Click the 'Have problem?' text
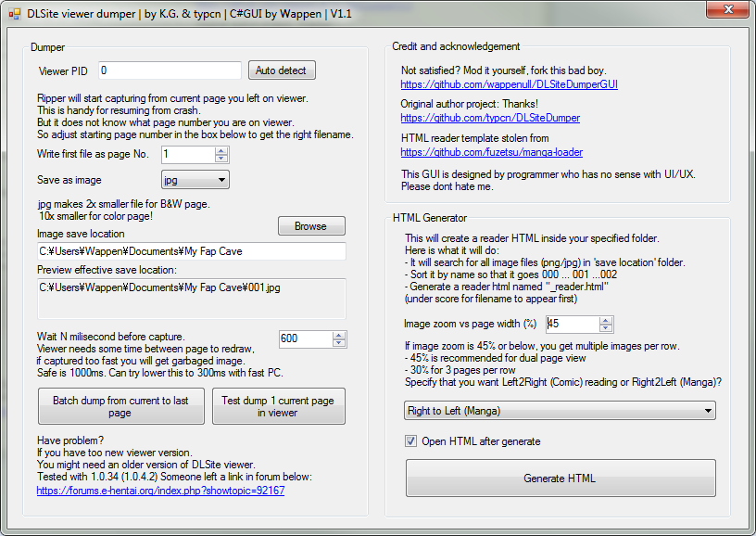 coord(70,440)
